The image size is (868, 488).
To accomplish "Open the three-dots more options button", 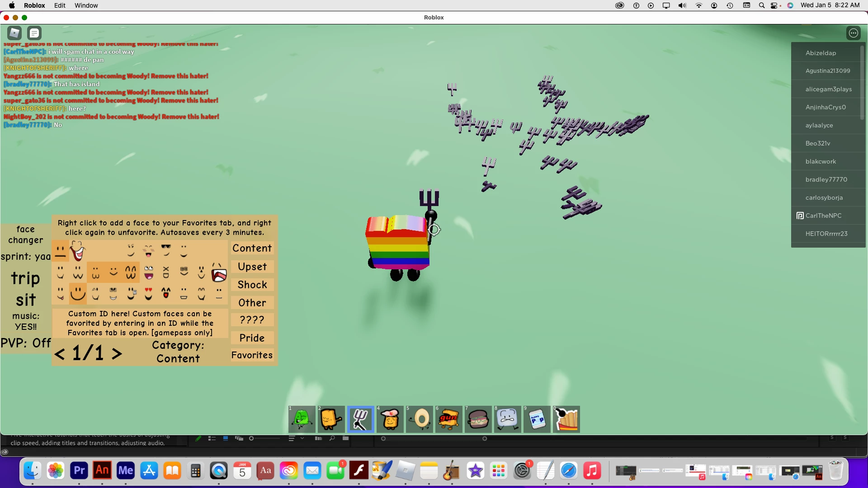I will [x=853, y=33].
